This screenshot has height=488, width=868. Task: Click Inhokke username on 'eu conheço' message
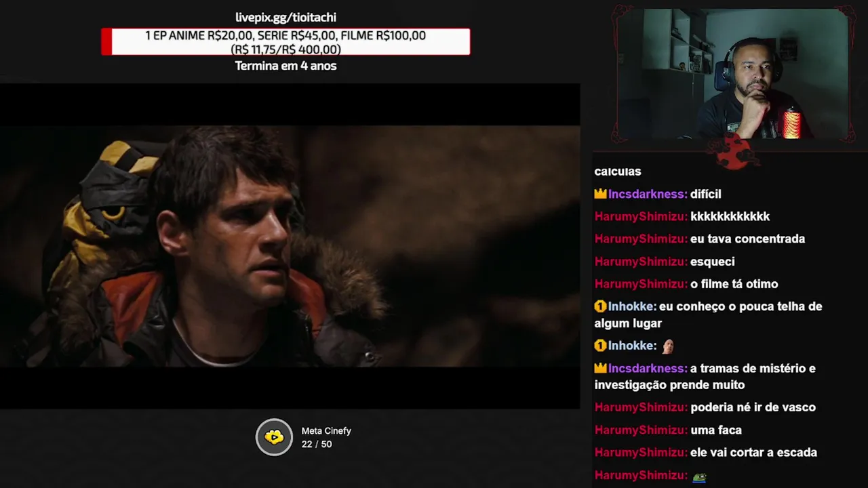(632, 306)
